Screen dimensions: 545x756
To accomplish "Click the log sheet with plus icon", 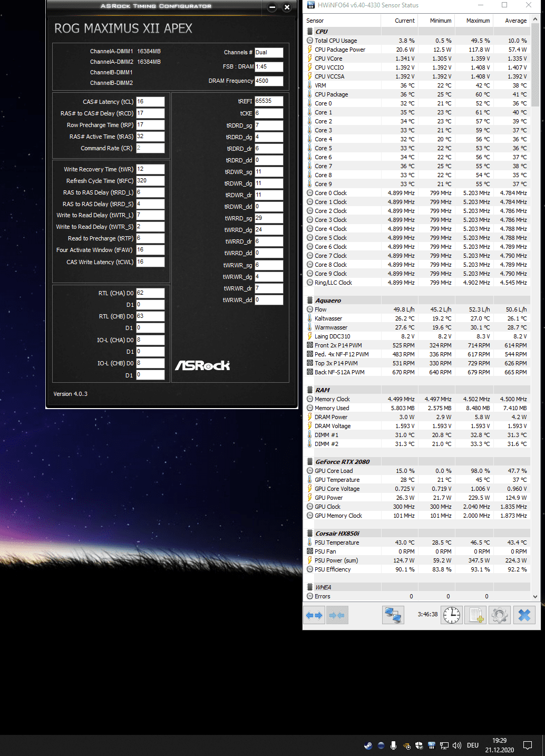I will tap(476, 615).
